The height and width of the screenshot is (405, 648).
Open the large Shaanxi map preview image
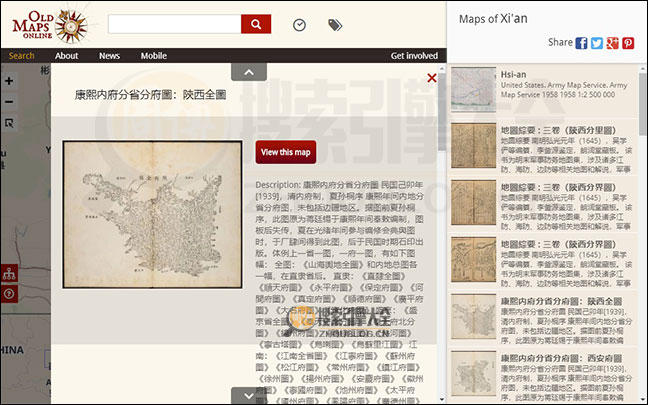point(152,214)
